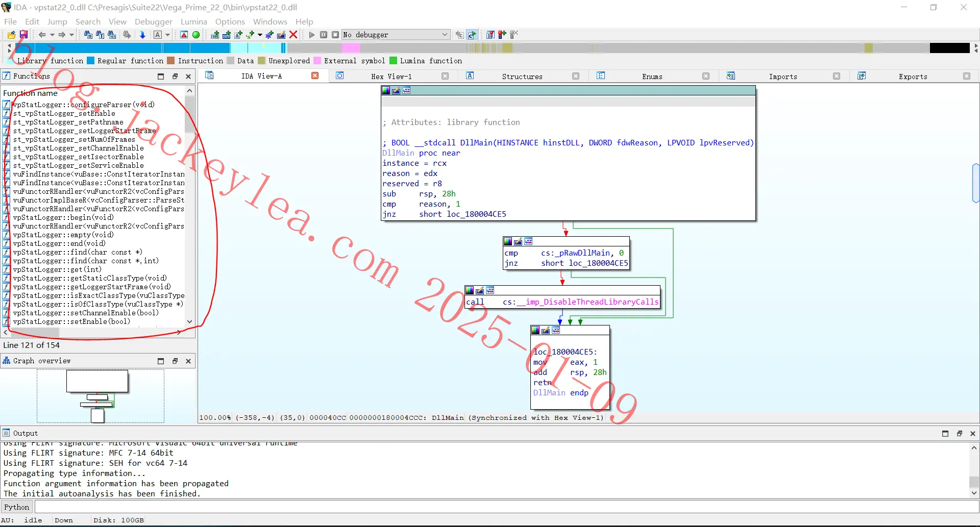Expand the back navigation history arrow

52,35
